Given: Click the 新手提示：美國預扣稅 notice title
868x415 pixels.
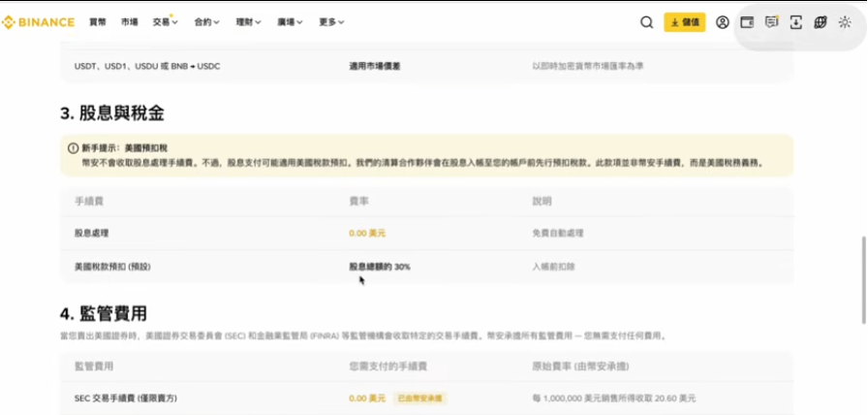Looking at the screenshot, I should click(125, 148).
